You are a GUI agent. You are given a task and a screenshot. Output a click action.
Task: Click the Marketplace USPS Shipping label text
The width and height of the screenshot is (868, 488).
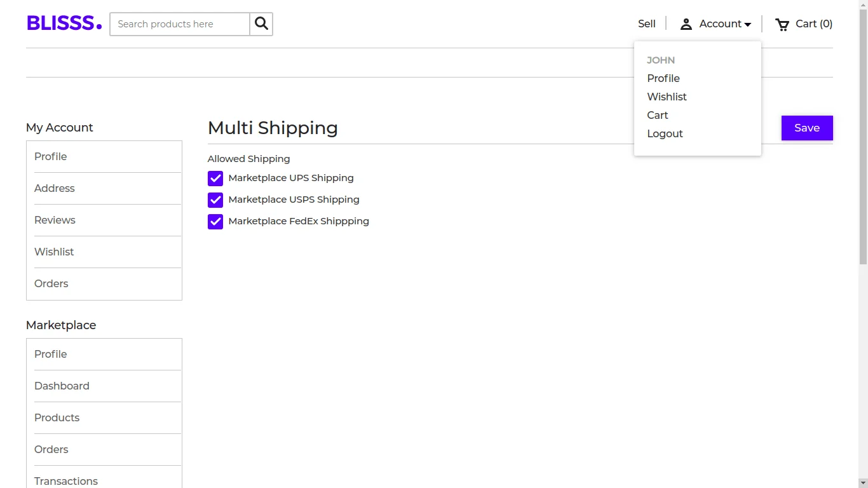click(x=294, y=200)
